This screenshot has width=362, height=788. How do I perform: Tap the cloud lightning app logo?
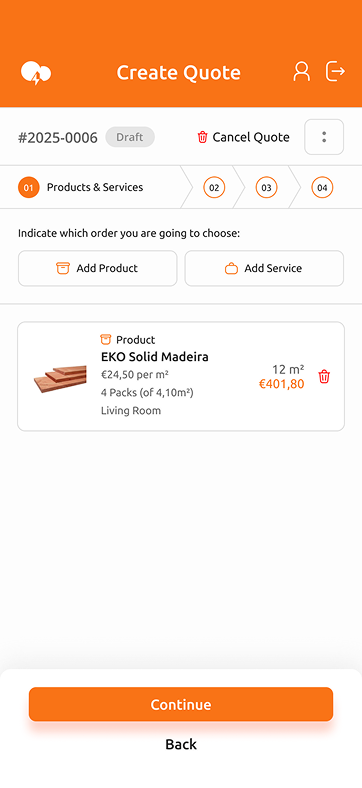click(x=36, y=73)
